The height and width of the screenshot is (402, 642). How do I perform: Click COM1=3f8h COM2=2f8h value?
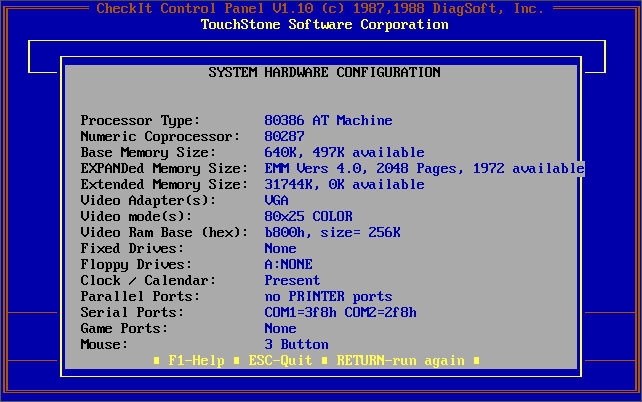(340, 312)
